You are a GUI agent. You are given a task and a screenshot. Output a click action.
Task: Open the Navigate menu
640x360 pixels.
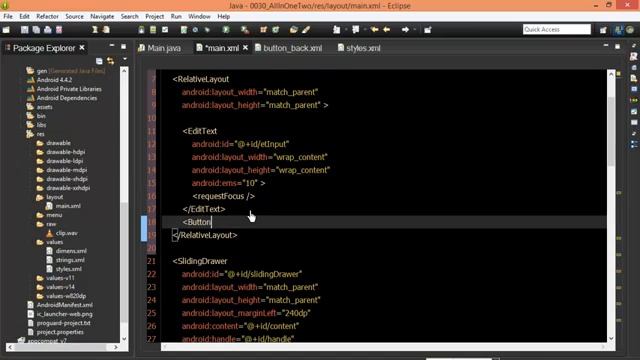point(102,16)
